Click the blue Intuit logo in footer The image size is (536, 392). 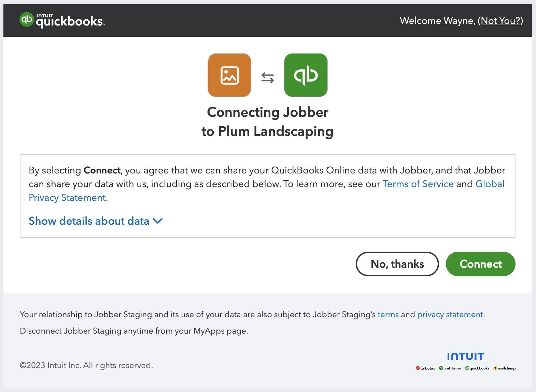tap(465, 356)
